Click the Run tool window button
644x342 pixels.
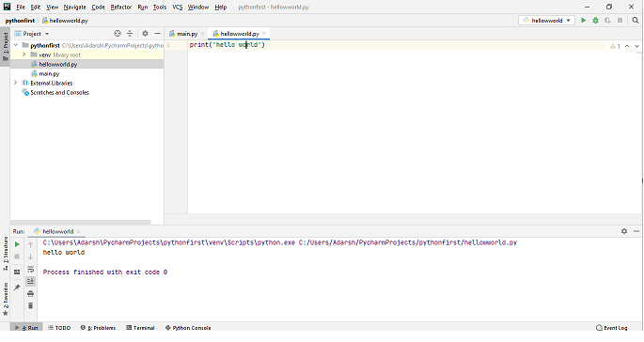click(26, 328)
